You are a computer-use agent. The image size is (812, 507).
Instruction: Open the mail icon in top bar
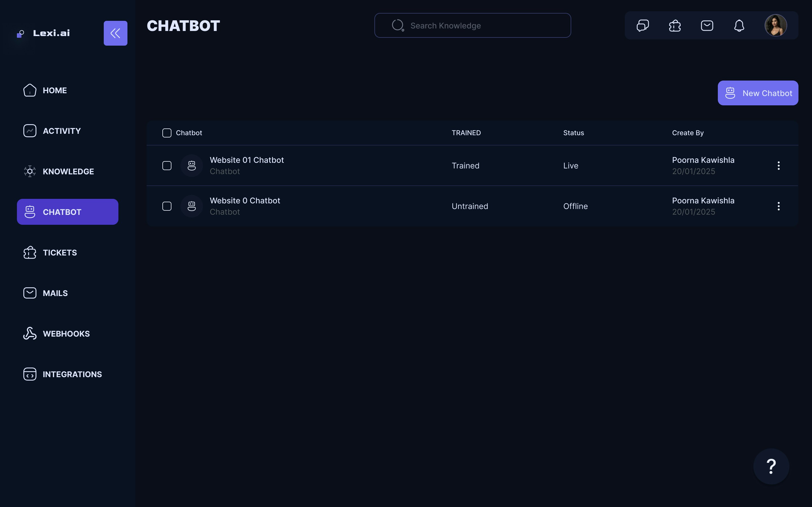(707, 25)
